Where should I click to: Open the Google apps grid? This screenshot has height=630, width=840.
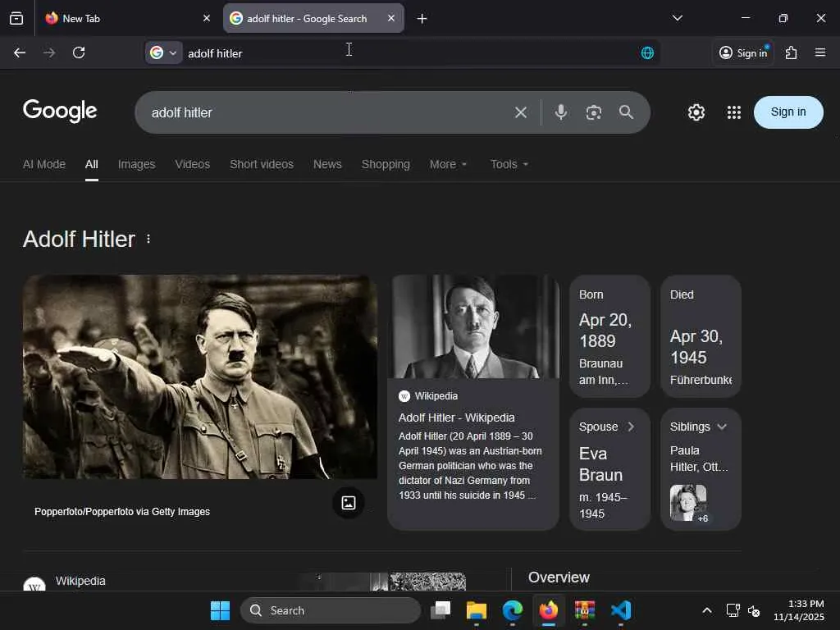[x=734, y=112]
